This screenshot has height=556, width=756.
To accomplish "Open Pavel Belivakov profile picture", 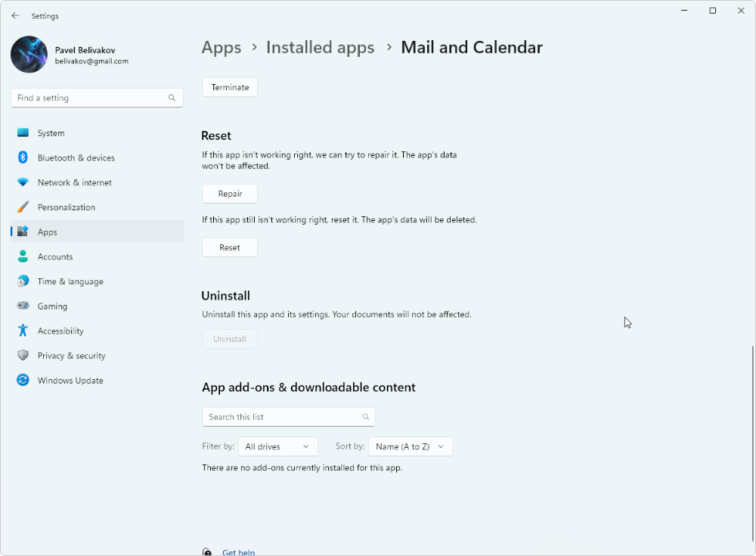I will tap(29, 54).
